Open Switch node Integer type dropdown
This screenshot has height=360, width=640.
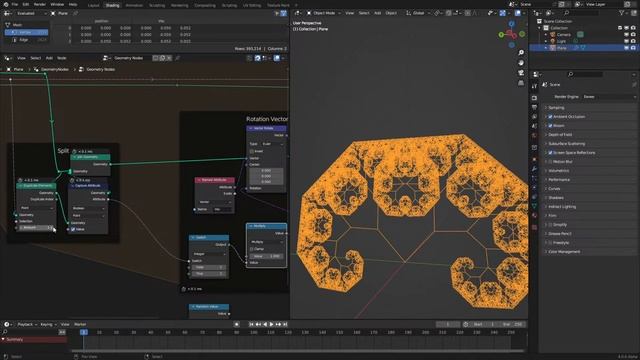pos(209,254)
